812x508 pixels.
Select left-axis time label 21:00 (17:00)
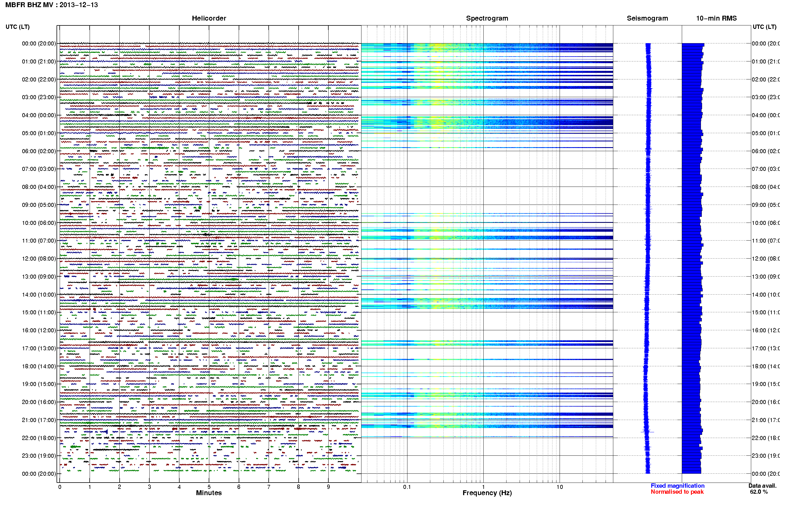(39, 420)
